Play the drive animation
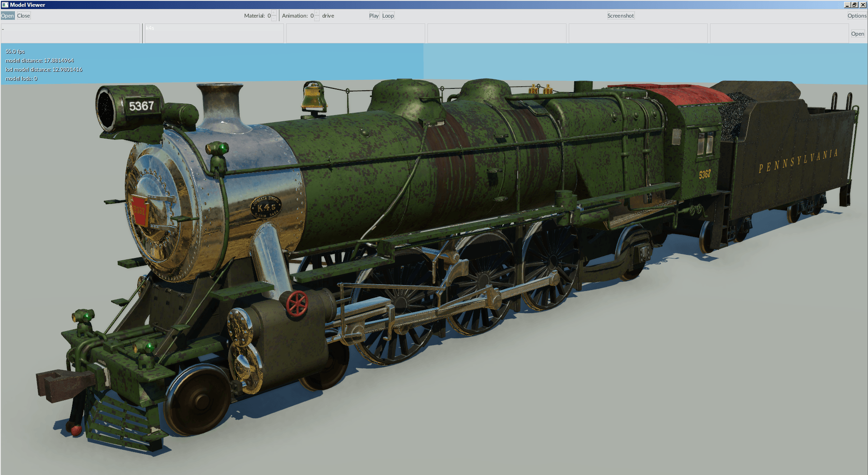Screen dimensions: 868x475 click(x=374, y=16)
